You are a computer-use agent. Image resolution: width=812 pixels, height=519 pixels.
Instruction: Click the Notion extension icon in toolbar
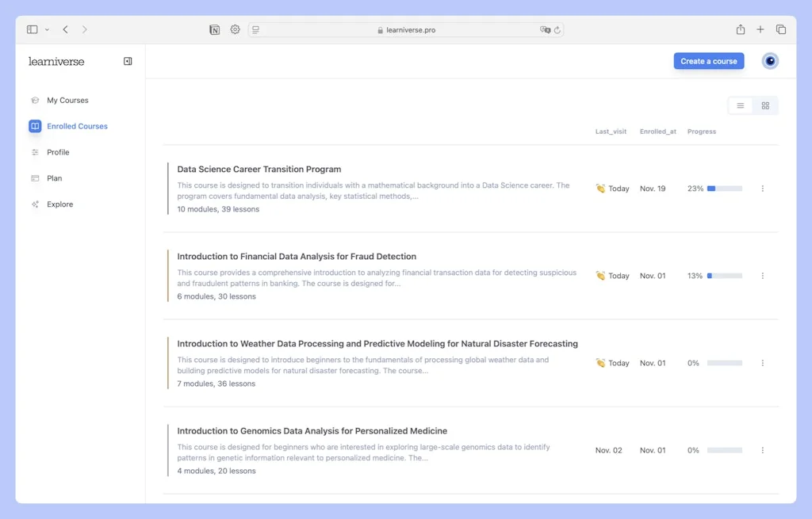[215, 29]
